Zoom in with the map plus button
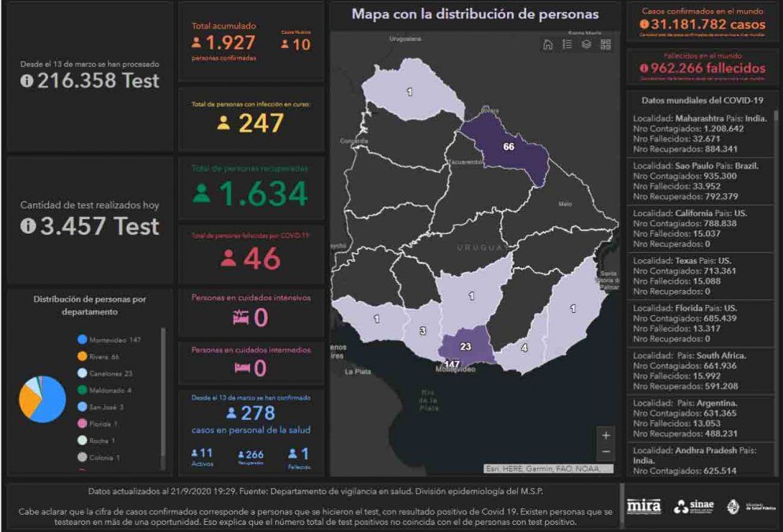This screenshot has width=783, height=532. [606, 435]
